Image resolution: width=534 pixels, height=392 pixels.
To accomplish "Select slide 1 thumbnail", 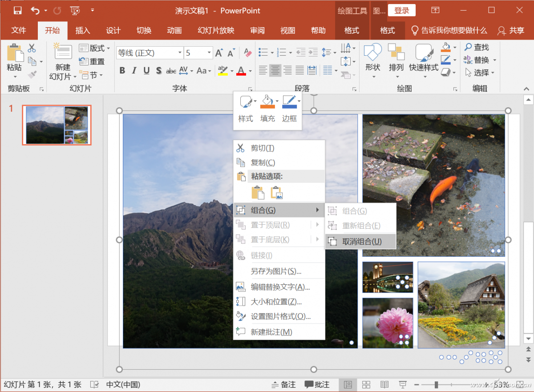I will [57, 125].
